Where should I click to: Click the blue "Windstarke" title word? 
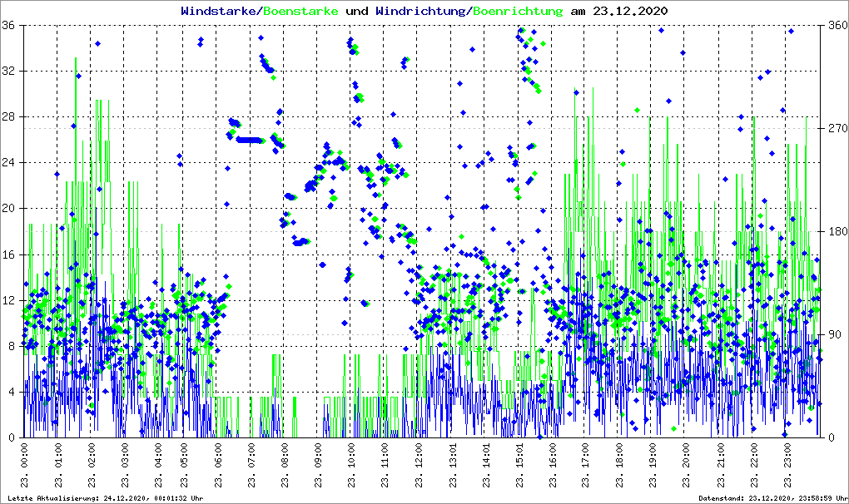[x=220, y=11]
